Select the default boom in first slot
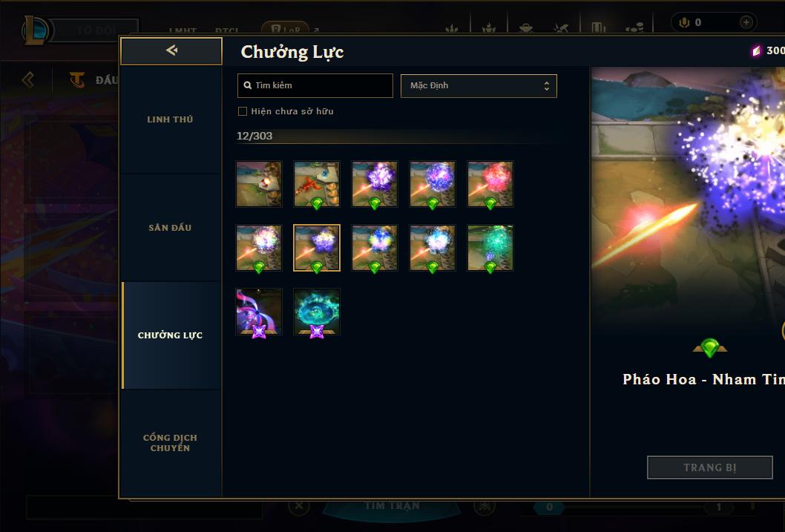Viewport: 785px width, 532px height. click(259, 184)
